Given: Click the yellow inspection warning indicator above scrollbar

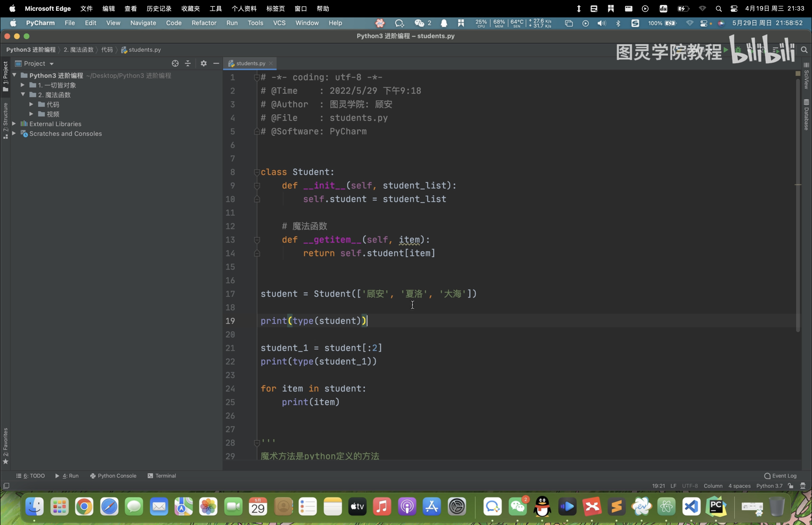Looking at the screenshot, I should (798, 73).
